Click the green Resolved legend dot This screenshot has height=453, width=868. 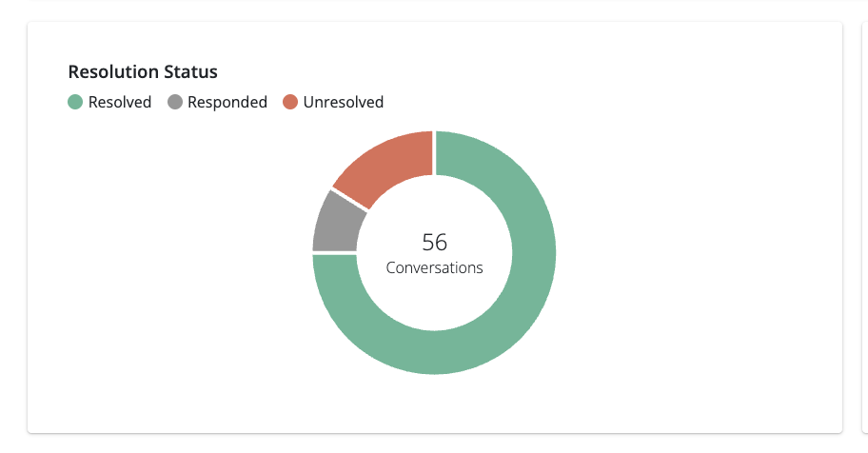75,102
